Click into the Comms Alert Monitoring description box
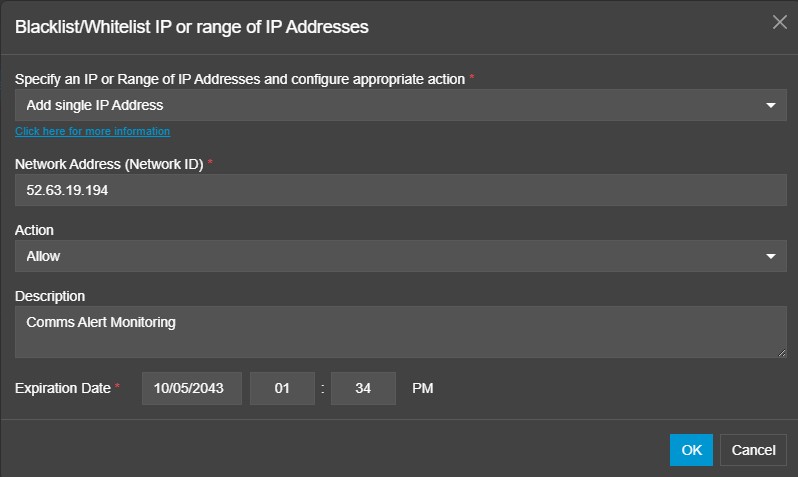This screenshot has height=477, width=798. coord(401,332)
